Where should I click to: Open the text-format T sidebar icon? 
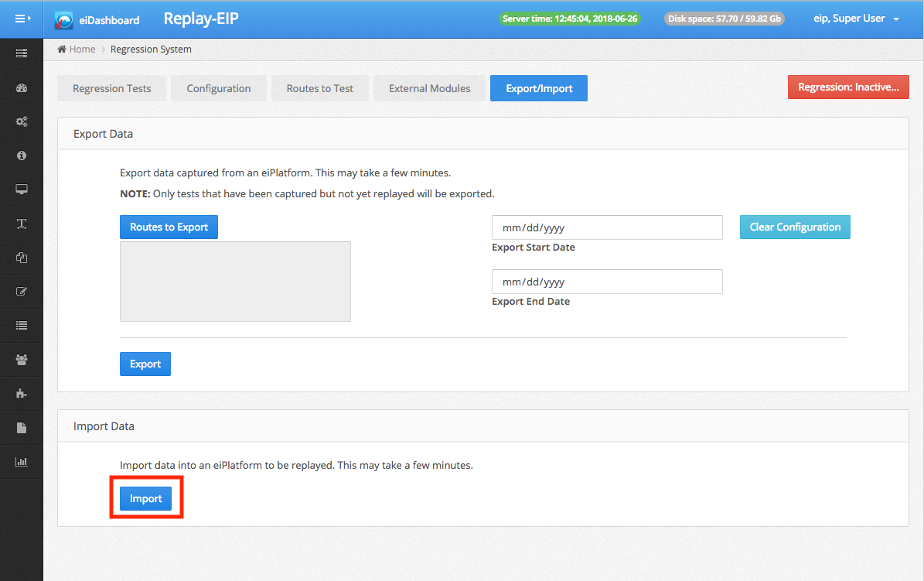pyautogui.click(x=22, y=224)
